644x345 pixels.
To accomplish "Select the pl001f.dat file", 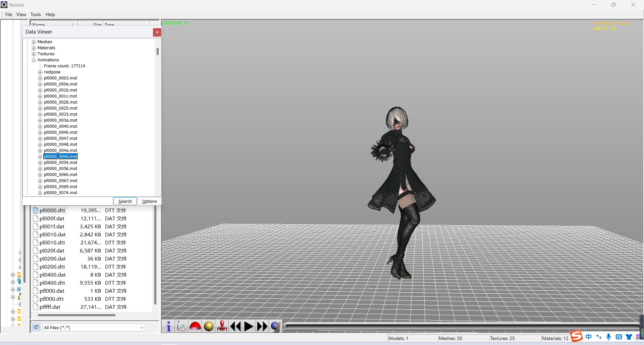I will click(52, 227).
